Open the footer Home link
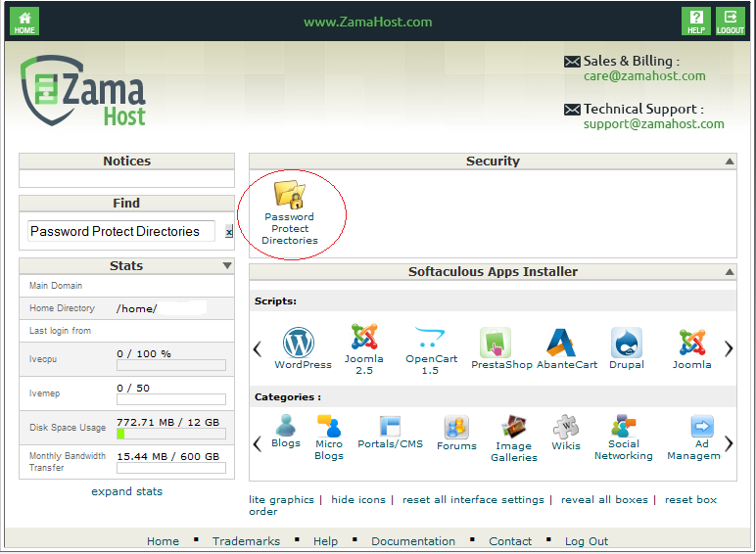Image resolution: width=756 pixels, height=554 pixels. (163, 541)
